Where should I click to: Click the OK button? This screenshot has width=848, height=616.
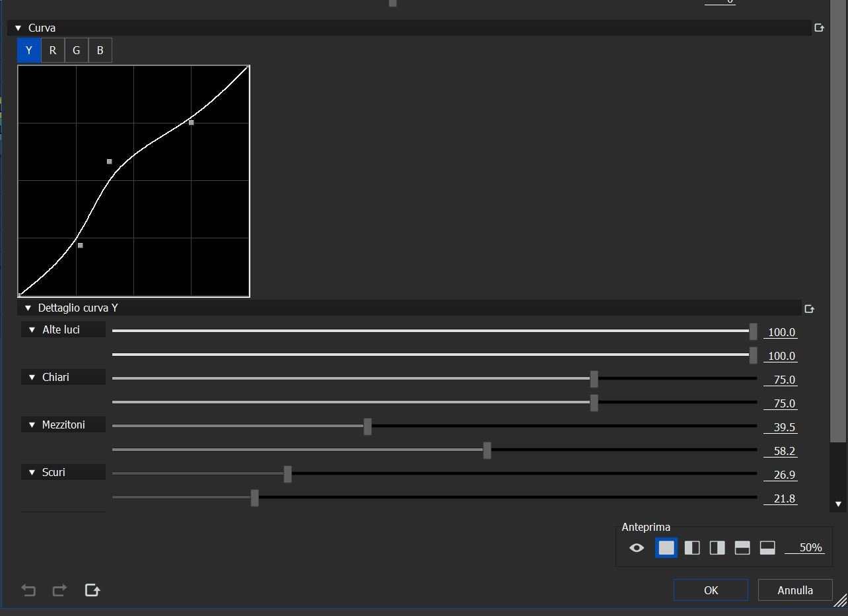click(x=711, y=590)
